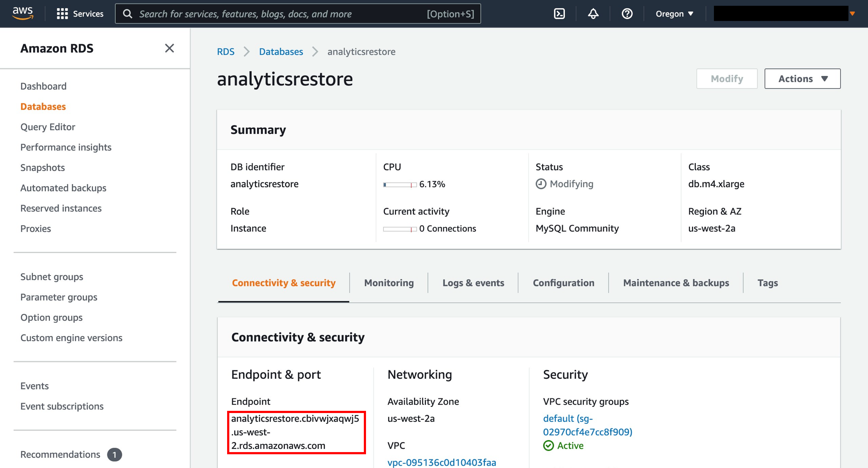This screenshot has height=468, width=868.
Task: Select the Tags tab
Action: pyautogui.click(x=767, y=283)
